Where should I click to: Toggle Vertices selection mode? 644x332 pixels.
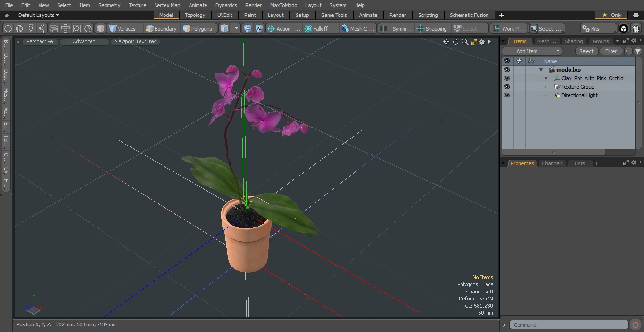tap(125, 29)
